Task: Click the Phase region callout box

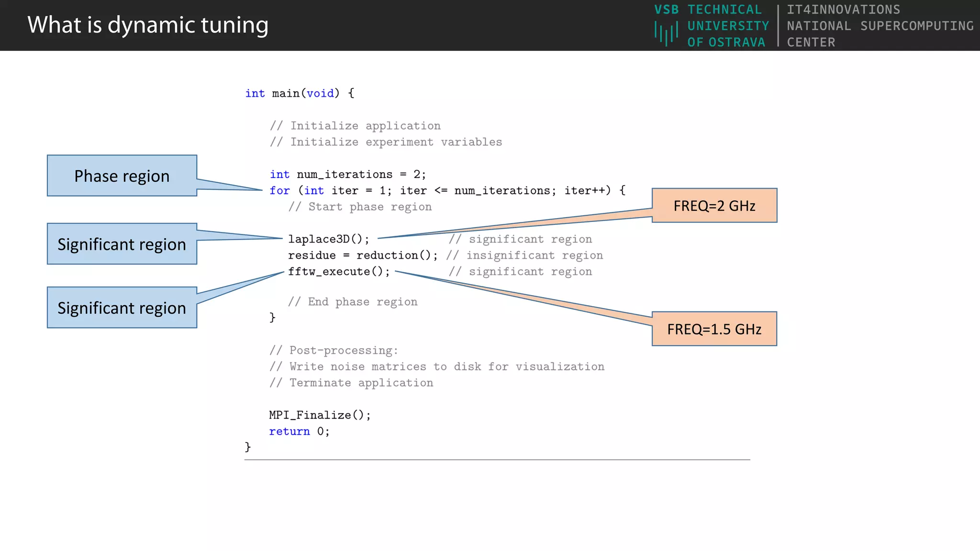Action: pos(122,176)
